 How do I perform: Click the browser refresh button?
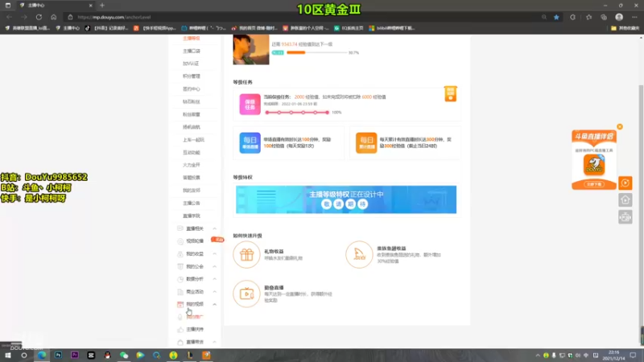pyautogui.click(x=39, y=17)
